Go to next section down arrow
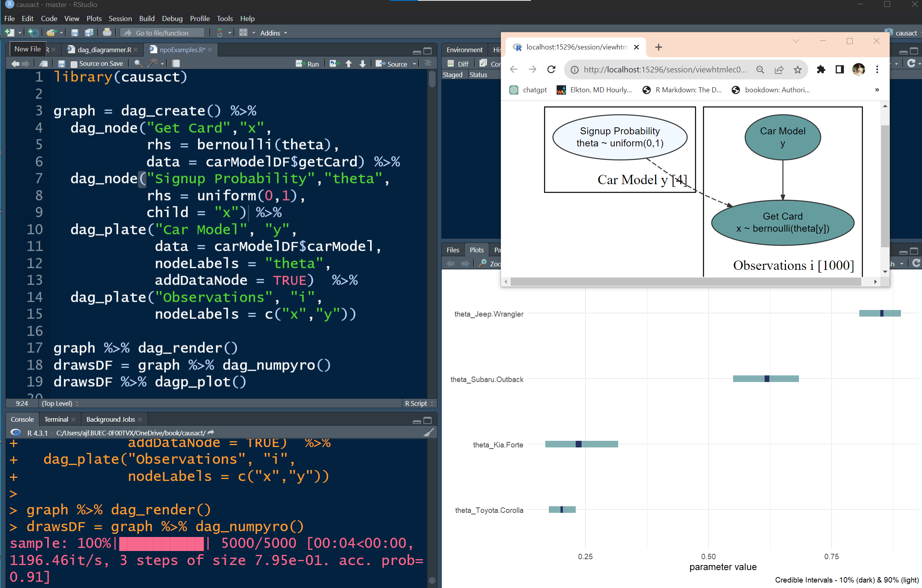 pos(363,63)
